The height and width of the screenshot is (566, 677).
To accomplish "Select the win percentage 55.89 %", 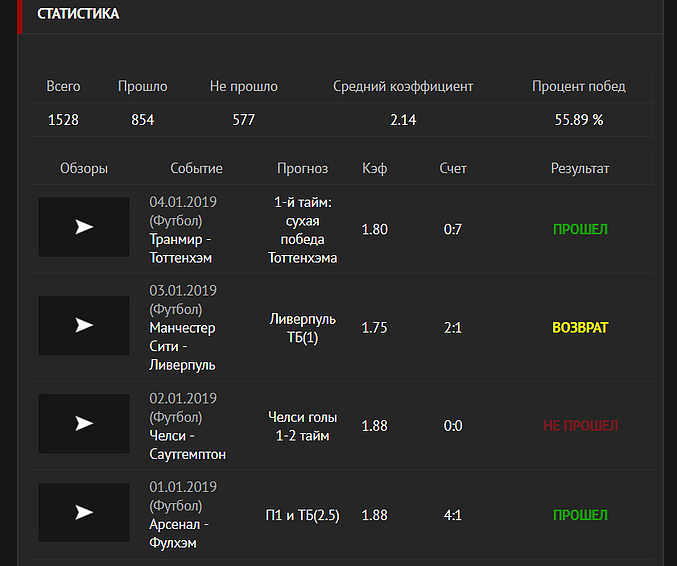I will pos(579,120).
